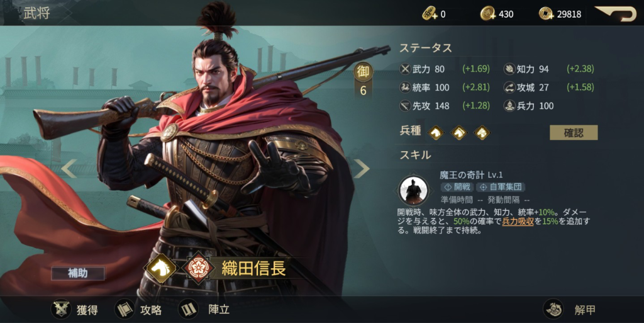Select the second troop type diamond icon

click(458, 132)
